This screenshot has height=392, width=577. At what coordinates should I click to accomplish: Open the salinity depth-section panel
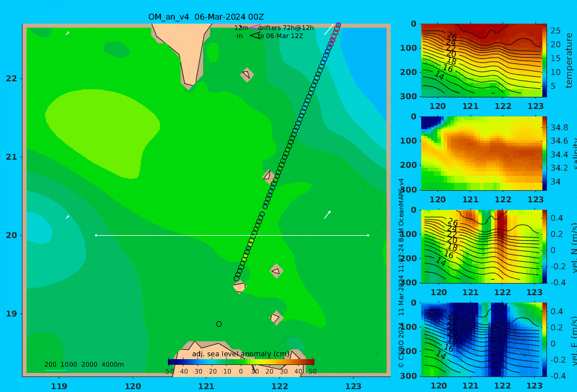[481, 153]
